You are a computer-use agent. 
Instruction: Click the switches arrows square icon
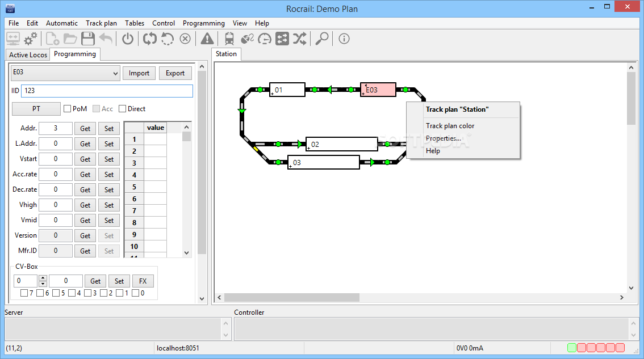282,39
